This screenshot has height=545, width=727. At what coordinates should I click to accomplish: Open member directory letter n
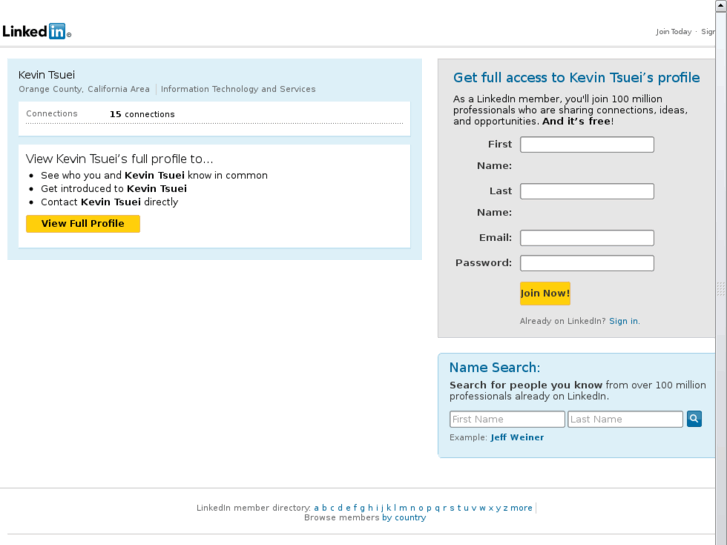[413, 508]
